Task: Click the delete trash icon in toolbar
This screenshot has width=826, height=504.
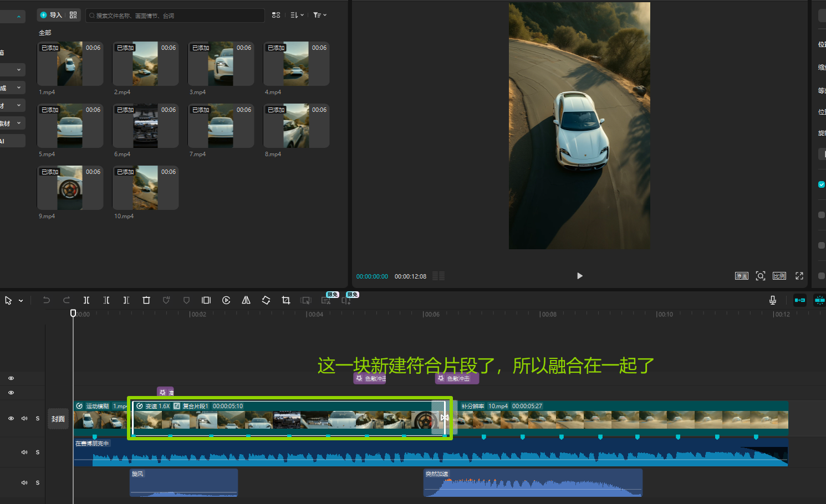Action: pyautogui.click(x=146, y=300)
